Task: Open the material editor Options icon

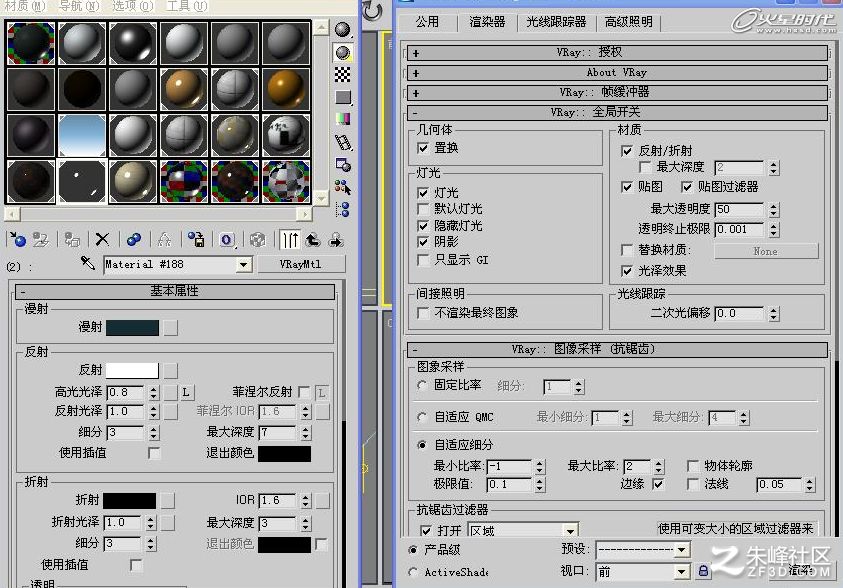Action: pos(342,165)
